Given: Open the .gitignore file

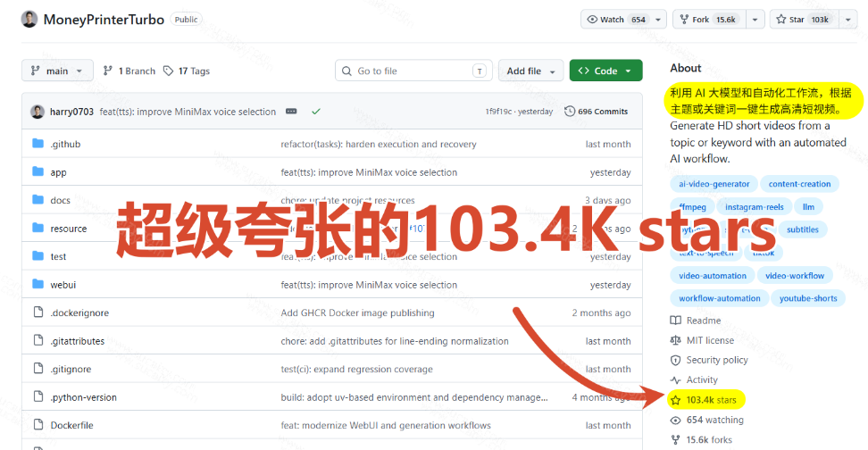Looking at the screenshot, I should (71, 369).
